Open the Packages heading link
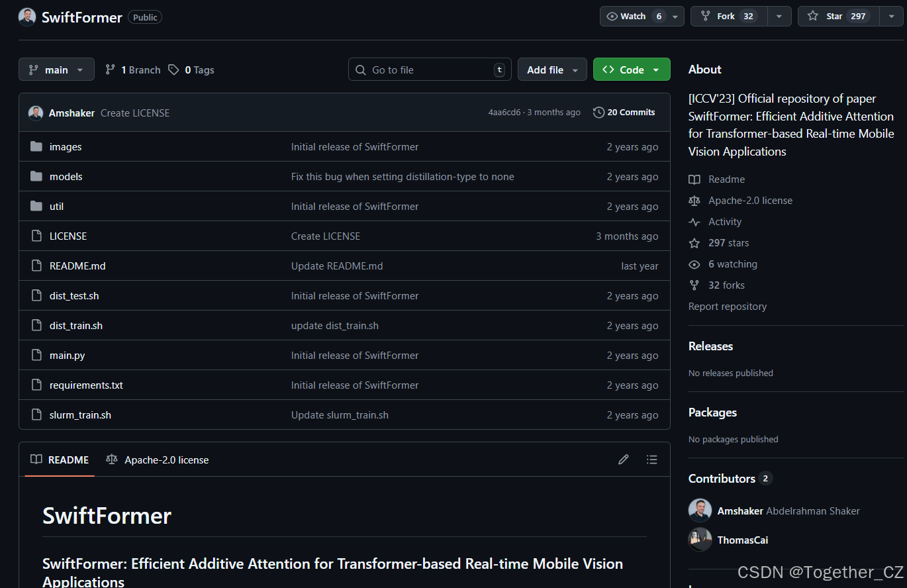Image resolution: width=907 pixels, height=588 pixels. coord(712,413)
